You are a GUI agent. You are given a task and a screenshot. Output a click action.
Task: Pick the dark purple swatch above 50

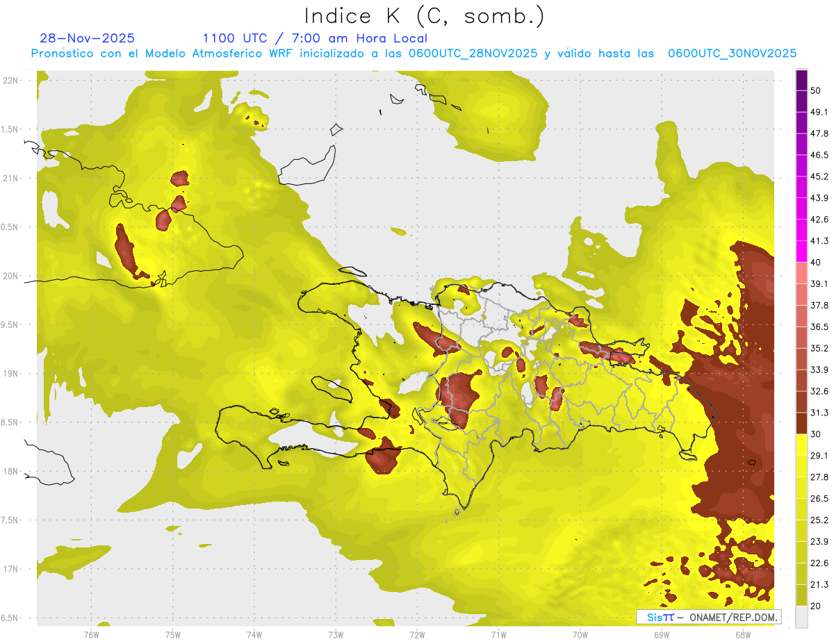801,80
